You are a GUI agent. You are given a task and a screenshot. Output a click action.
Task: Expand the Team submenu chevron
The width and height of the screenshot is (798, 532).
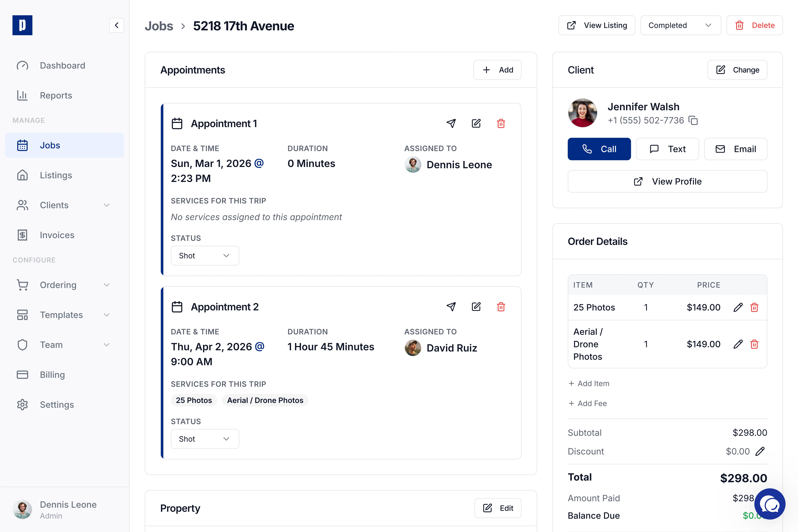pyautogui.click(x=107, y=345)
